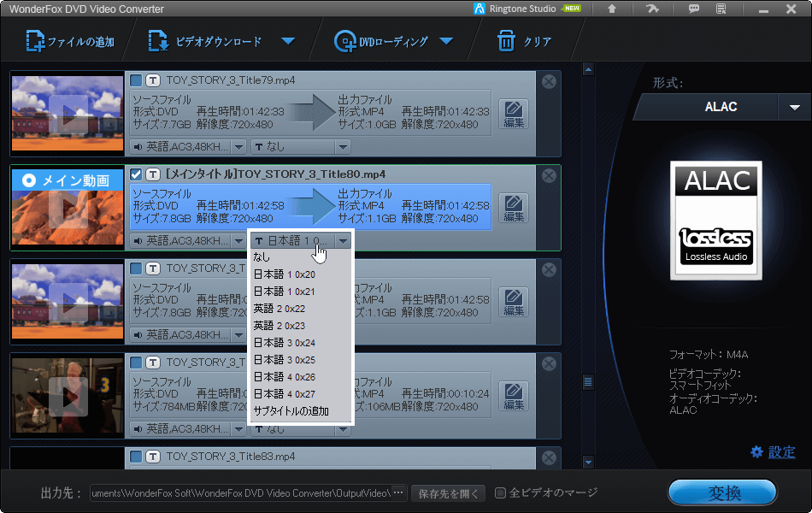This screenshot has width=812, height=513.
Task: Click the feedback speech bubble icon
Action: 693,9
